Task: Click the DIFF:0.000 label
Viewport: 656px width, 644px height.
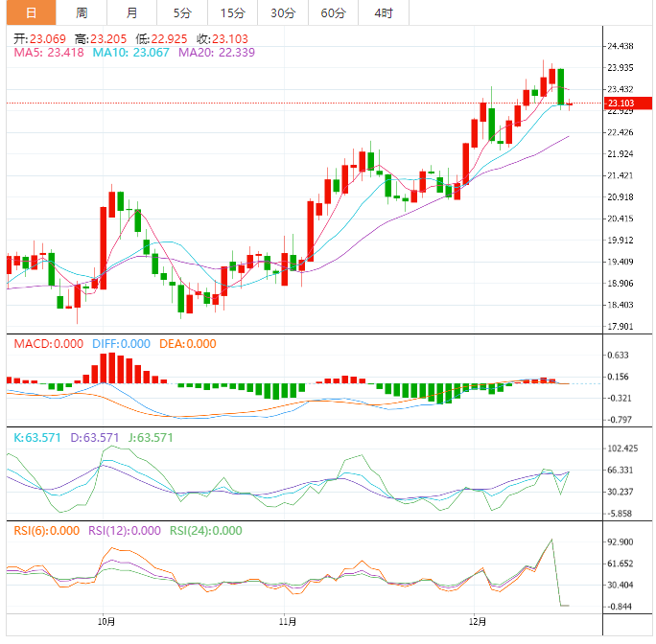Action: (122, 343)
